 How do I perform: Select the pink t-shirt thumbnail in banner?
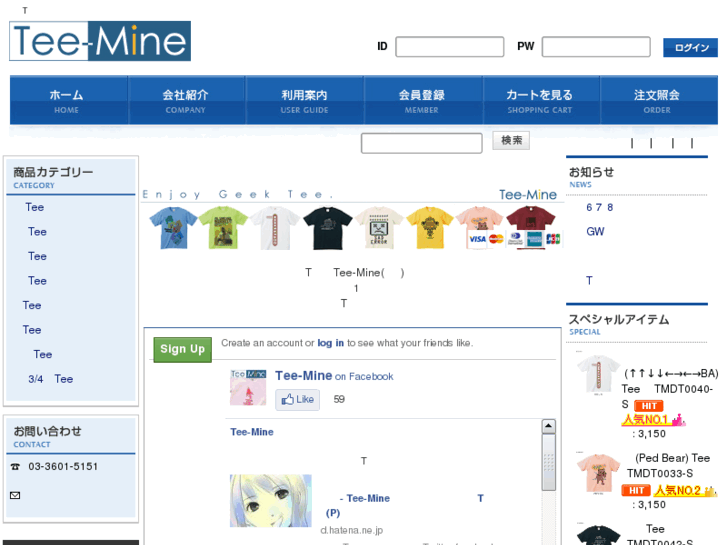coord(479,218)
